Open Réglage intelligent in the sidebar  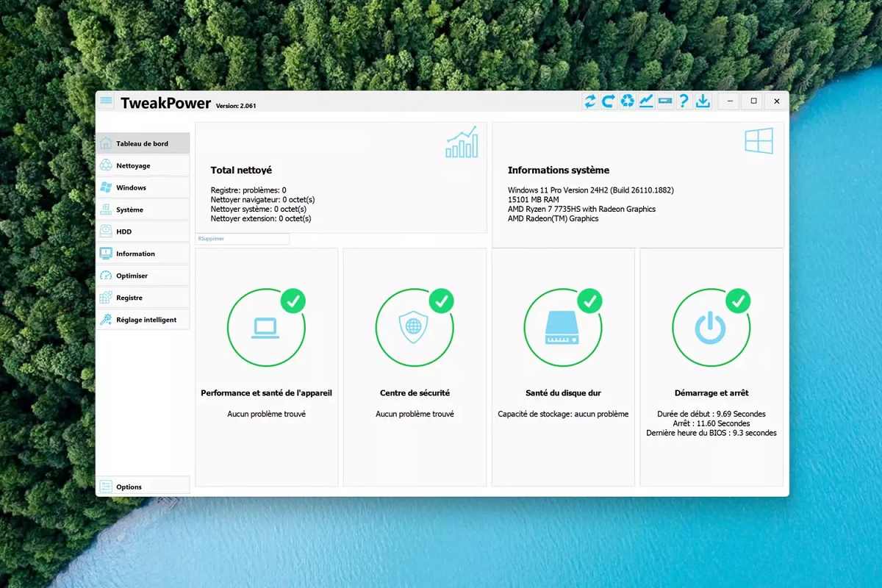143,320
